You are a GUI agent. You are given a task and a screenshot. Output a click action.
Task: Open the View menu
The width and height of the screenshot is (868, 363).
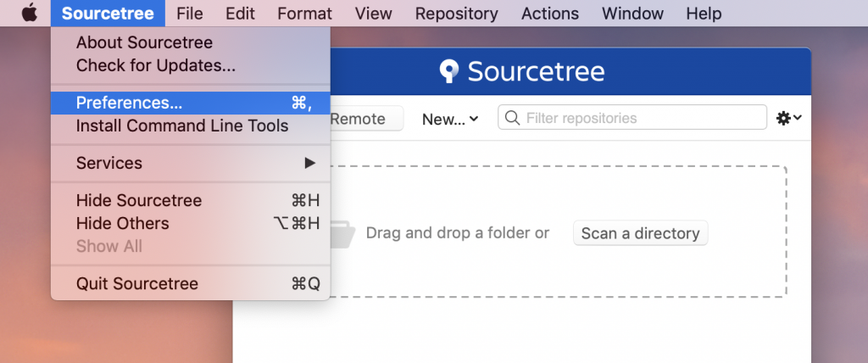point(374,14)
